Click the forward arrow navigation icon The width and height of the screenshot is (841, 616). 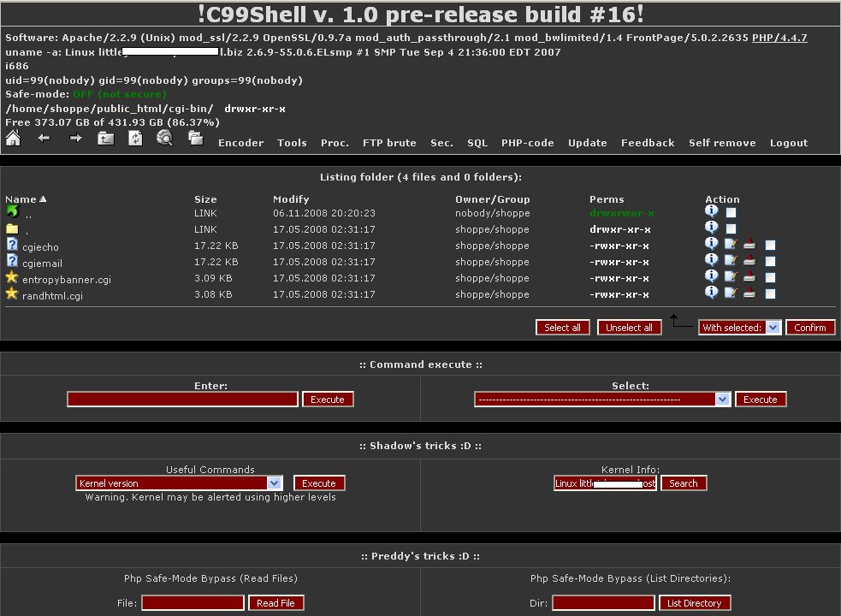pyautogui.click(x=75, y=139)
